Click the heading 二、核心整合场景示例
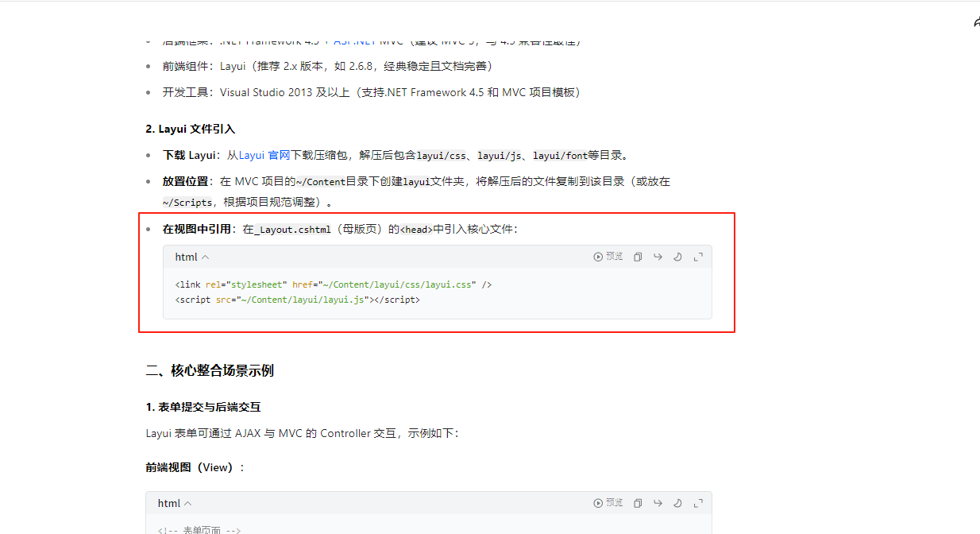The height and width of the screenshot is (534, 980). pos(210,370)
